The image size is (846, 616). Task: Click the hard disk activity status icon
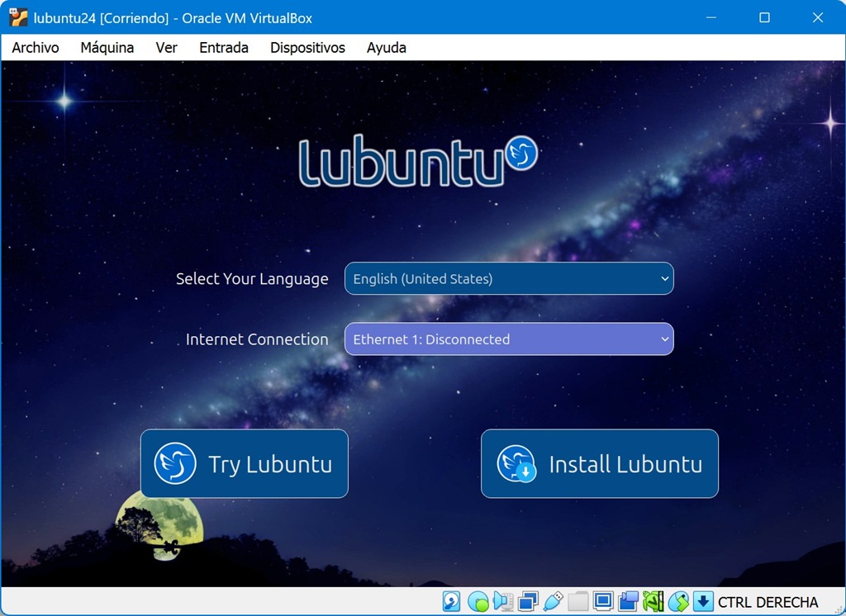(452, 601)
